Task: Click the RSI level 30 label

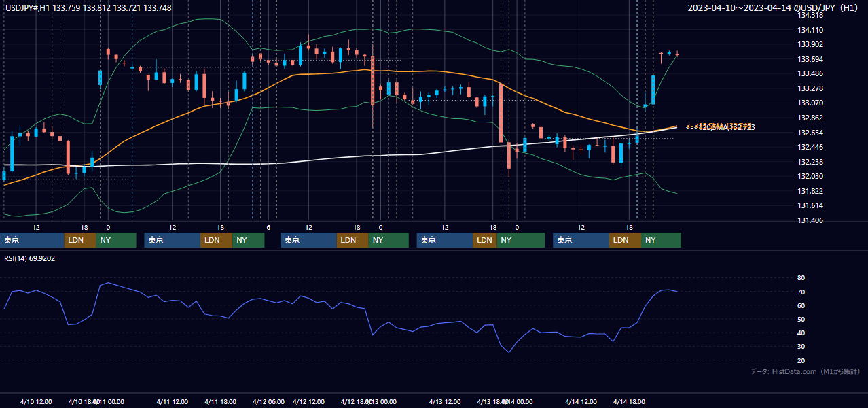Action: pos(801,347)
